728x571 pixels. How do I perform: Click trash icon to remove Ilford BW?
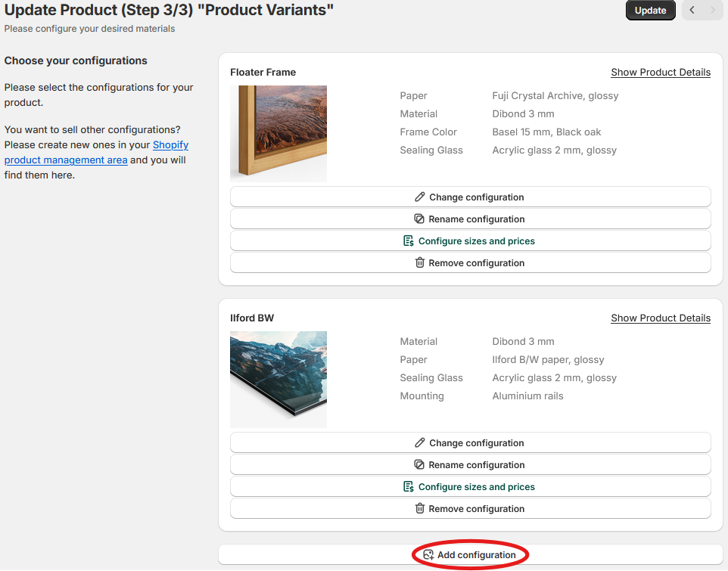420,509
